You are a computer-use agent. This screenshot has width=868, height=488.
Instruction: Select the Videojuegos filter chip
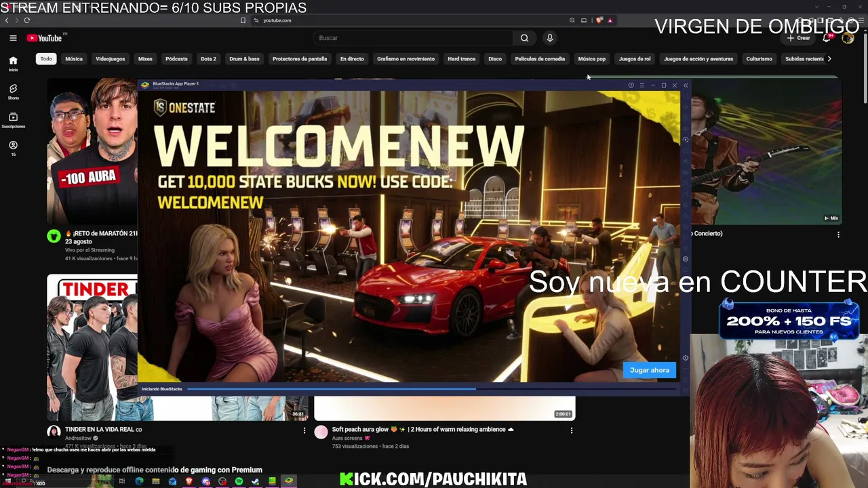coord(111,59)
